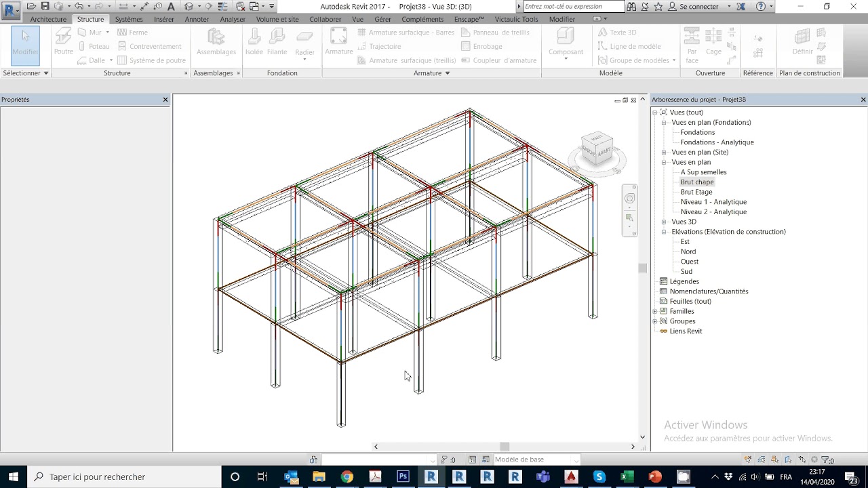Switch to the Architecture ribbon tab

pyautogui.click(x=48, y=19)
